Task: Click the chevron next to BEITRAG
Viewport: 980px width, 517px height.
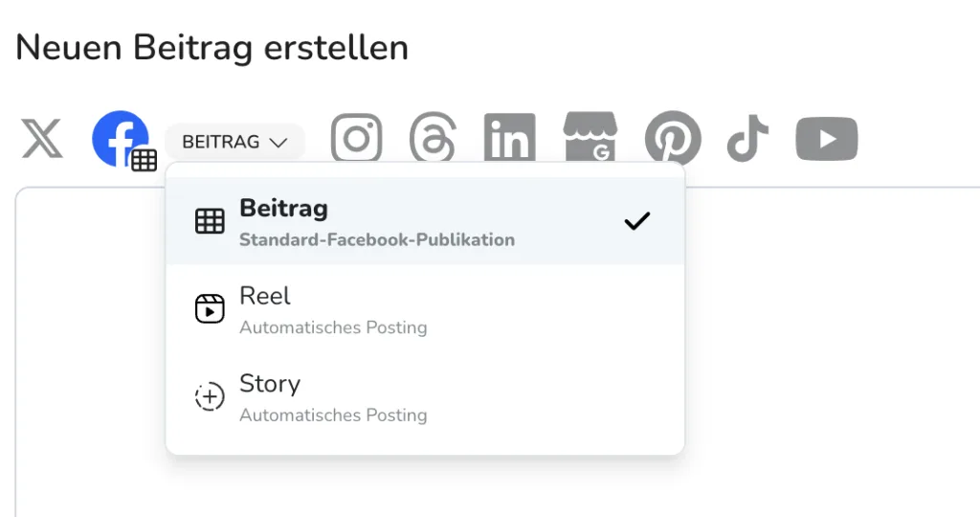Action: pos(278,143)
